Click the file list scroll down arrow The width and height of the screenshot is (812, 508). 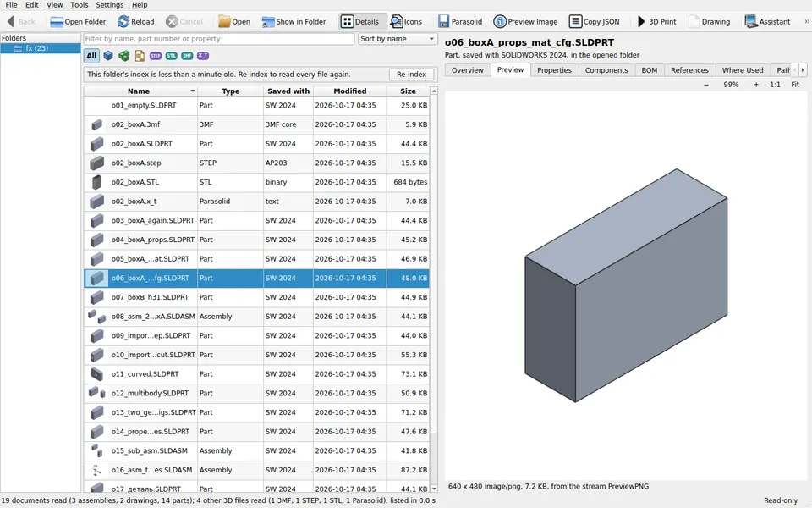click(x=434, y=489)
